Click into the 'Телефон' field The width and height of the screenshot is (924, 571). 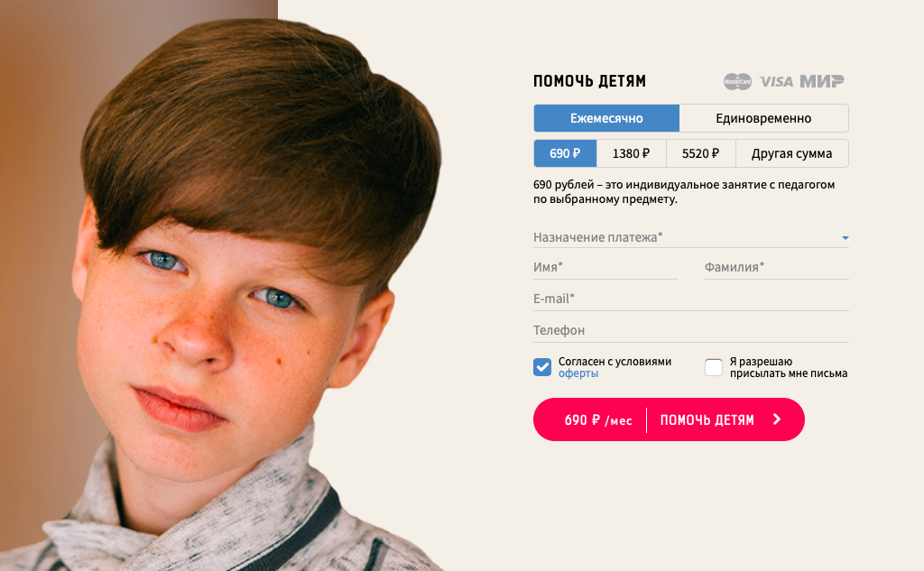tap(690, 330)
